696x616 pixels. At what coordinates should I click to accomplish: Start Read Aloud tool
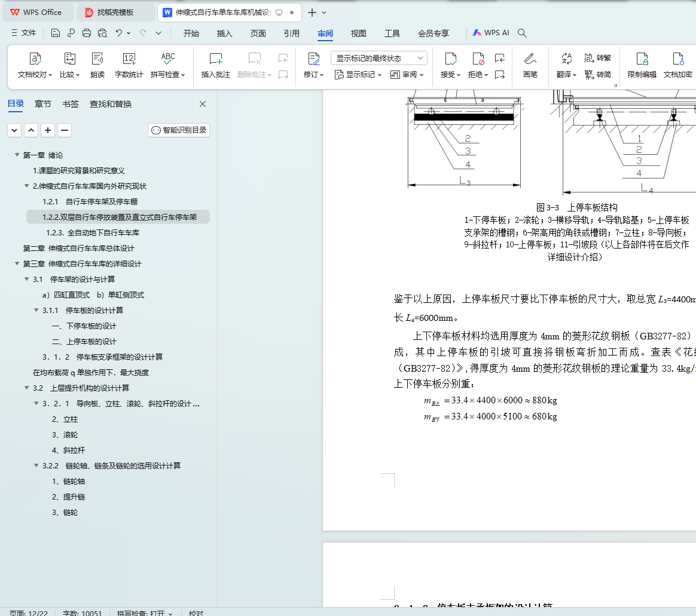97,65
